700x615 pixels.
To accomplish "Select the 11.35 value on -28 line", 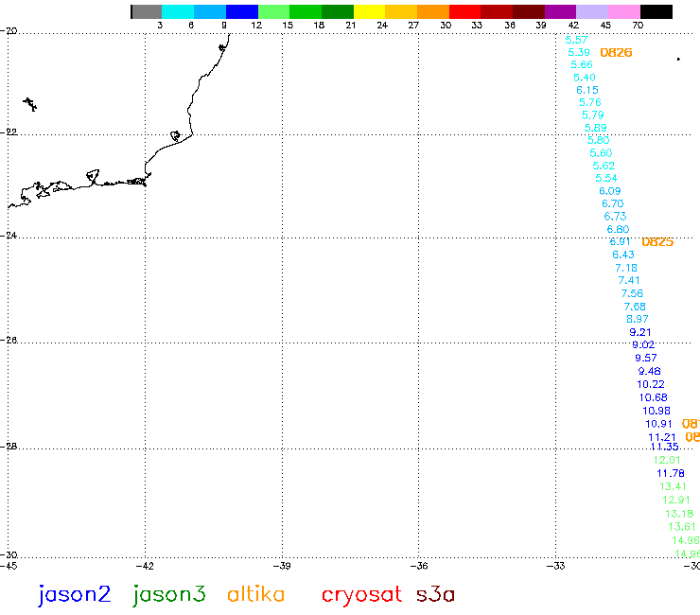I will click(665, 448).
